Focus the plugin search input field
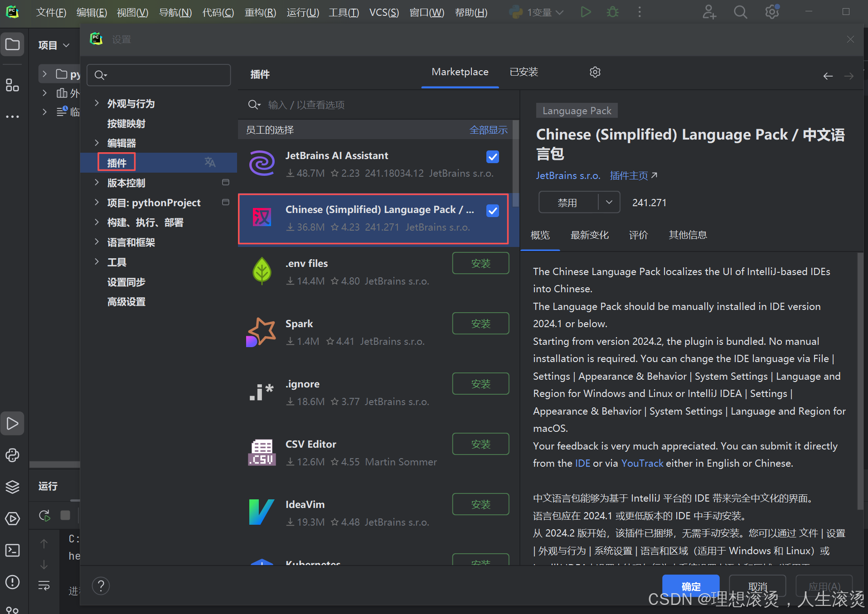The height and width of the screenshot is (614, 868). (x=378, y=105)
